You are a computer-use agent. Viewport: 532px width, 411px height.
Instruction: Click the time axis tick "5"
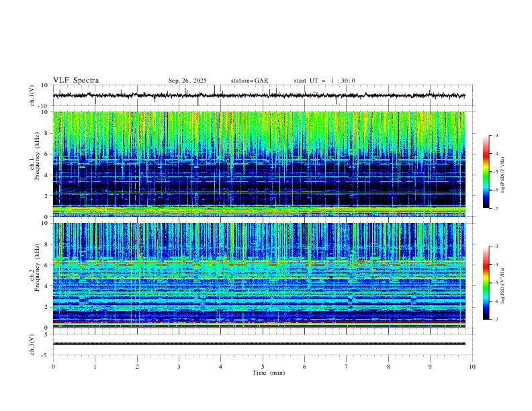263,367
